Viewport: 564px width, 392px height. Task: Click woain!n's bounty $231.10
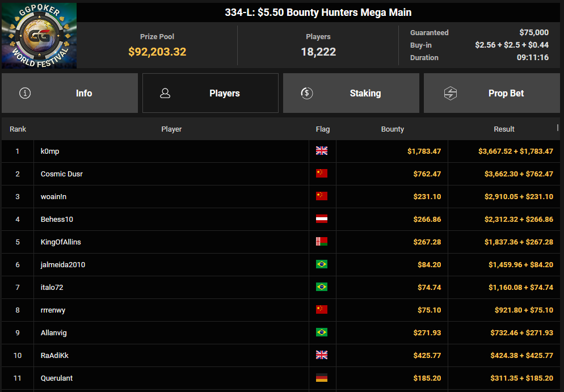pyautogui.click(x=427, y=196)
